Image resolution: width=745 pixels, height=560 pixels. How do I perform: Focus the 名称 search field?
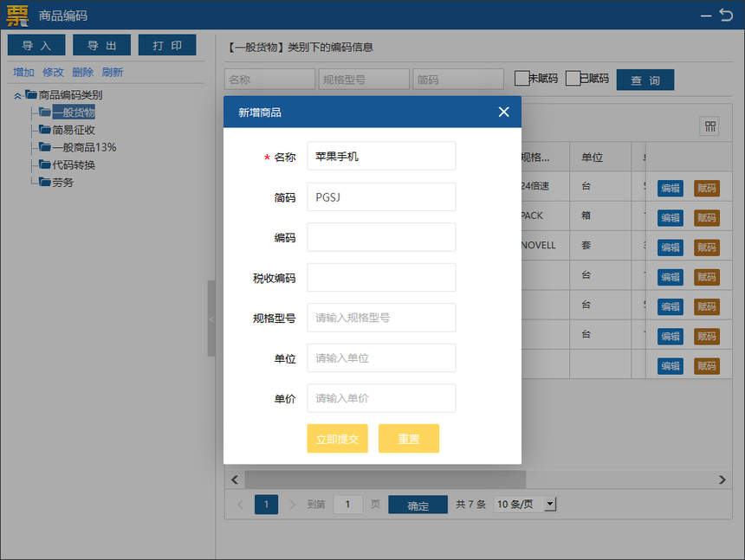270,80
